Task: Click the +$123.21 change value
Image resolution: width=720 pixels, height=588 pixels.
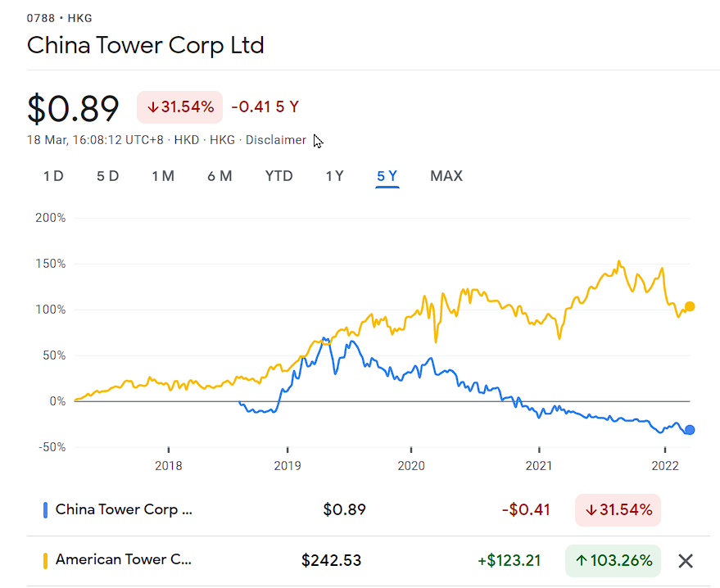Action: tap(509, 560)
